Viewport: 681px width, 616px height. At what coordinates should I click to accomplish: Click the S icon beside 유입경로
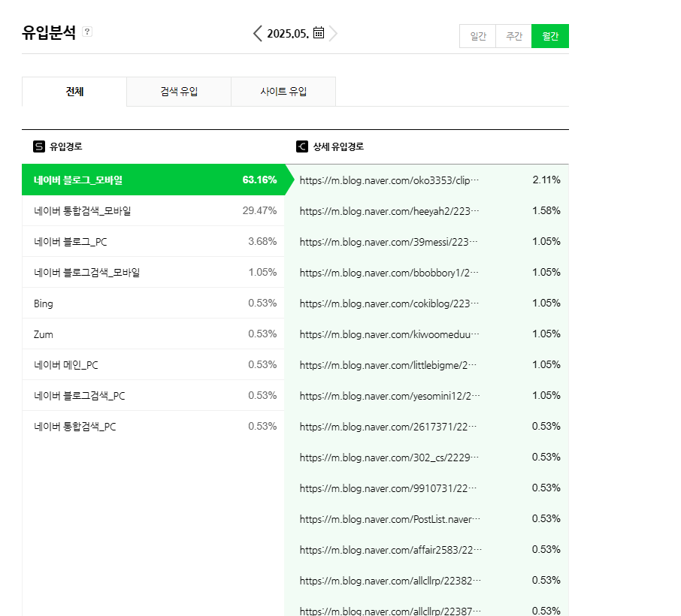pos(38,146)
